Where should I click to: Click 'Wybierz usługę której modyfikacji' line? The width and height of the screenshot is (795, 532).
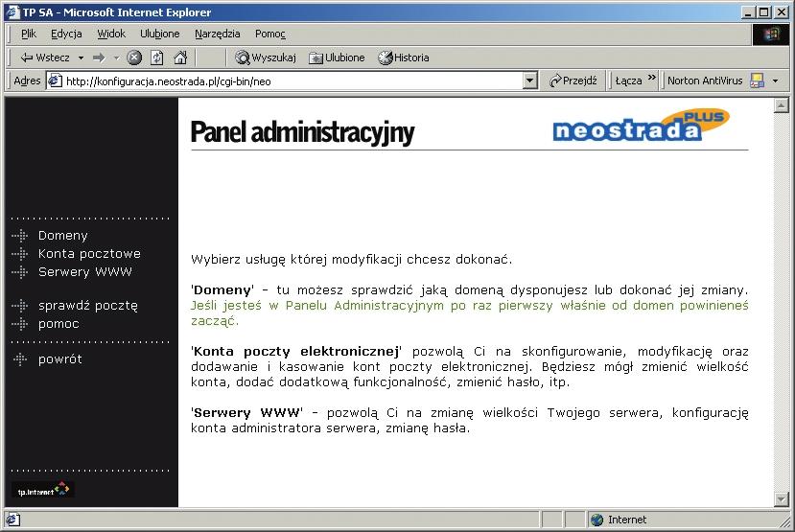[351, 260]
